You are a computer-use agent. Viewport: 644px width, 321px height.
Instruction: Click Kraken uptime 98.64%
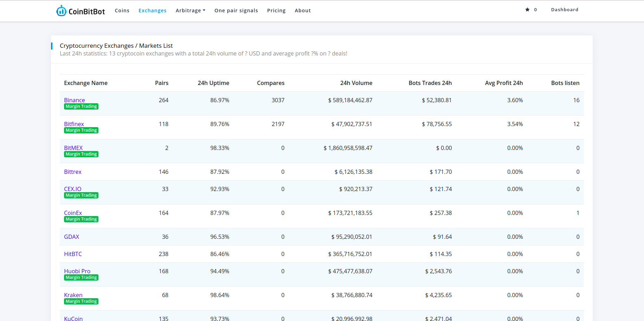pos(220,295)
